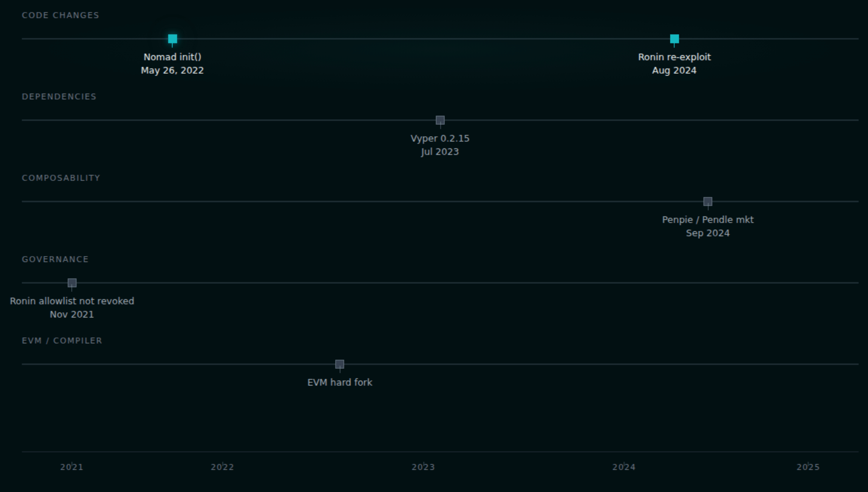The height and width of the screenshot is (492, 868).
Task: Select the 2021 year label on the axis
Action: point(72,467)
